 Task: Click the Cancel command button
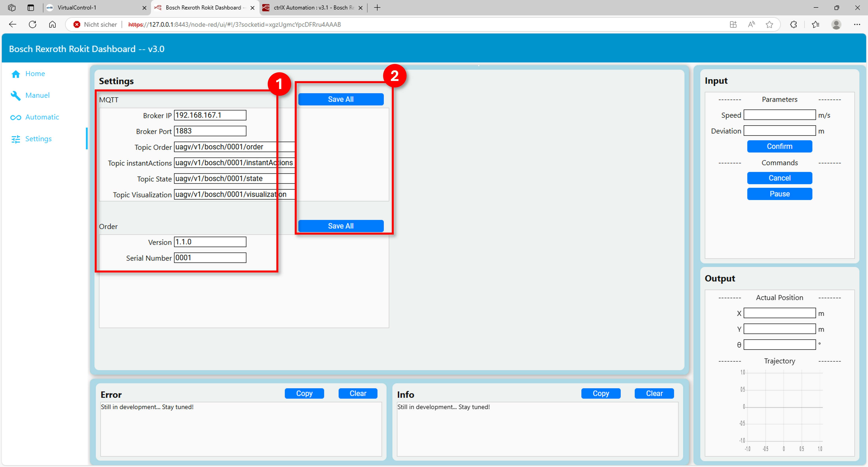pos(779,178)
